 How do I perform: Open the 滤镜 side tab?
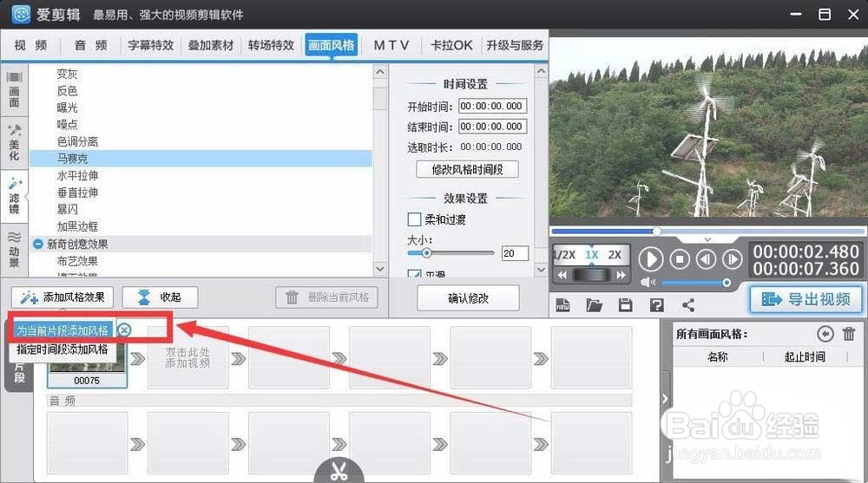14,197
